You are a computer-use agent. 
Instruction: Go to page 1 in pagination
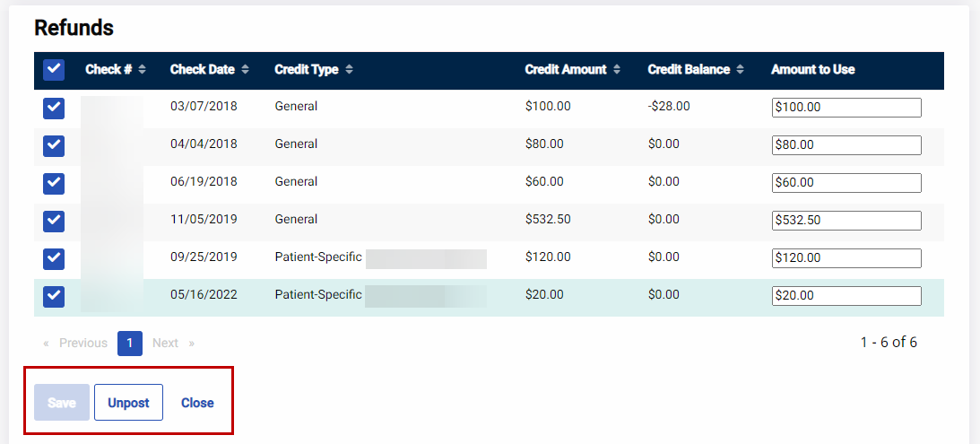click(130, 344)
